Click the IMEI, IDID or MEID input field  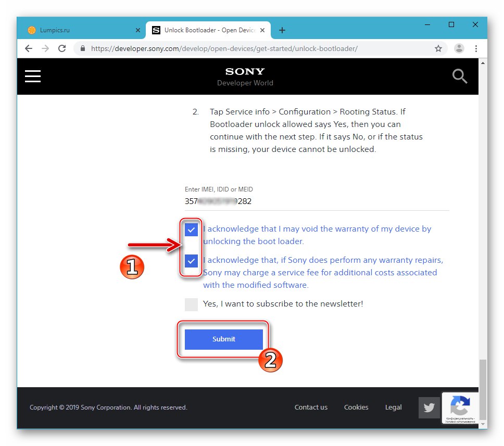pyautogui.click(x=317, y=201)
